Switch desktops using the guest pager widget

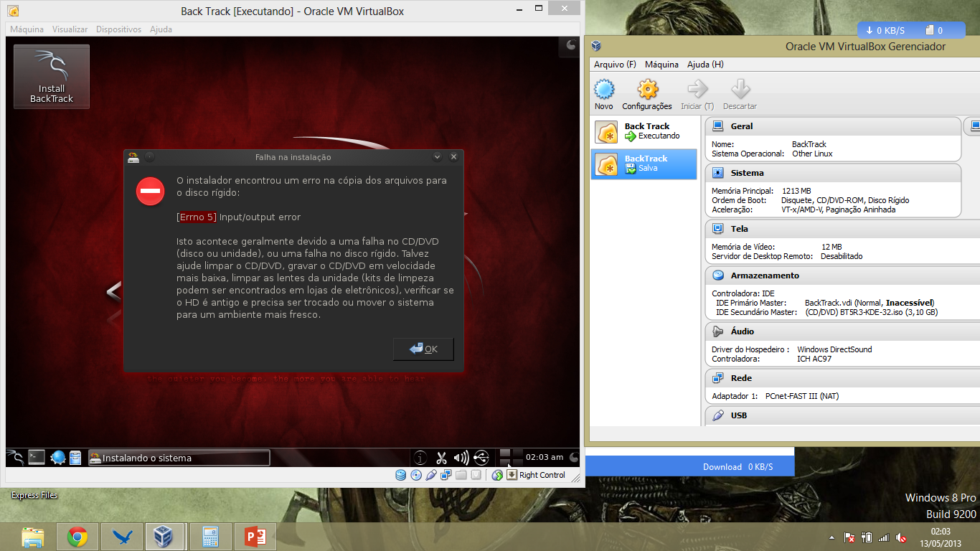click(x=511, y=457)
